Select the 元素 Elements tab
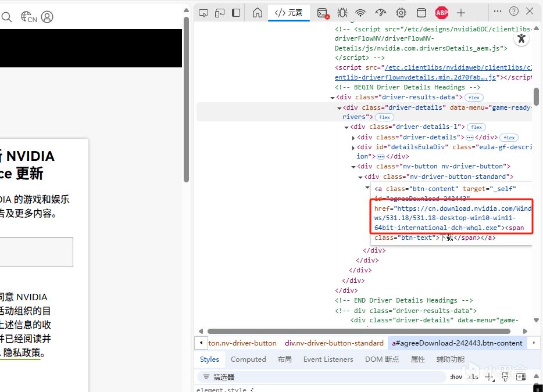The width and height of the screenshot is (543, 392). 289,13
